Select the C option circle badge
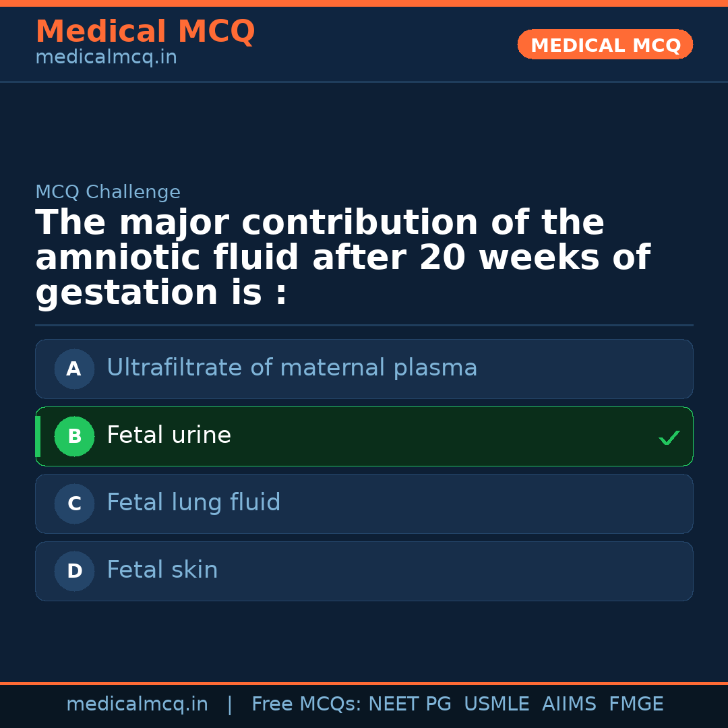Screen dimensions: 728x728 pos(74,504)
